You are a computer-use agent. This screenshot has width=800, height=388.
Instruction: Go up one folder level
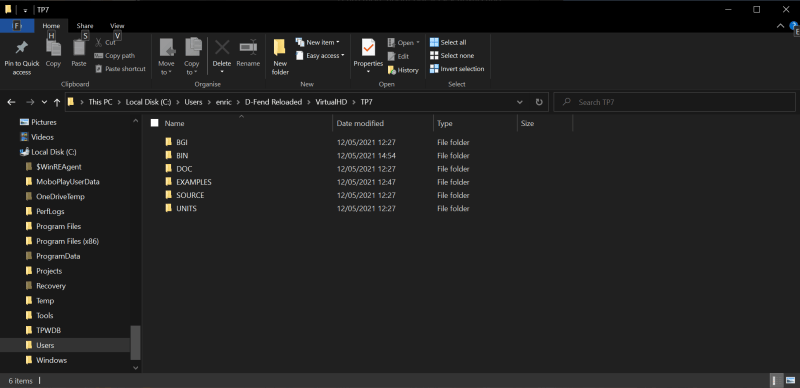click(57, 102)
